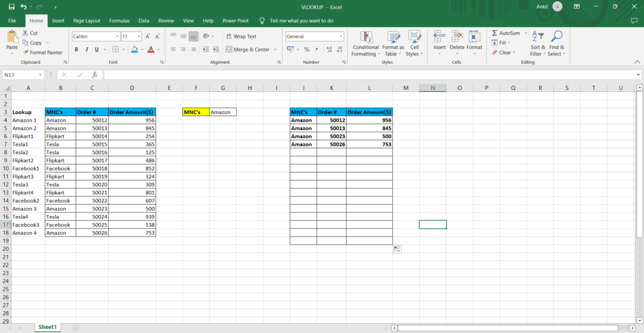This screenshot has height=333, width=644.
Task: Add a new sheet with plus button
Action: pyautogui.click(x=75, y=328)
